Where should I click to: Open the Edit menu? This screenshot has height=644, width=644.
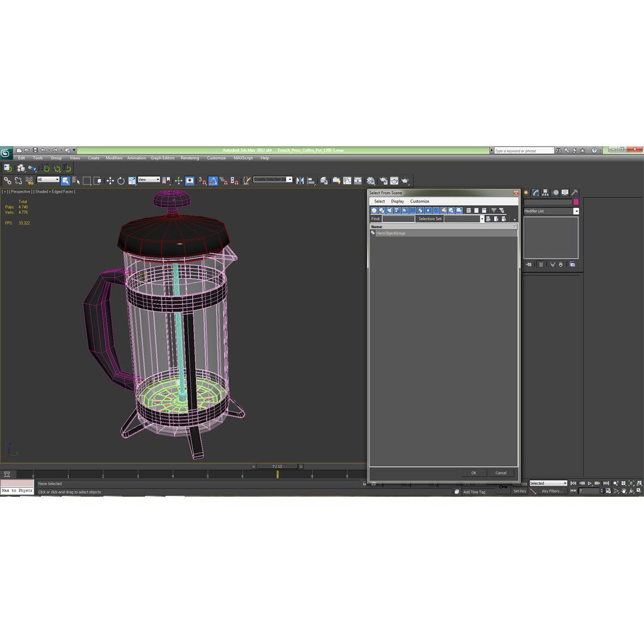click(x=21, y=158)
